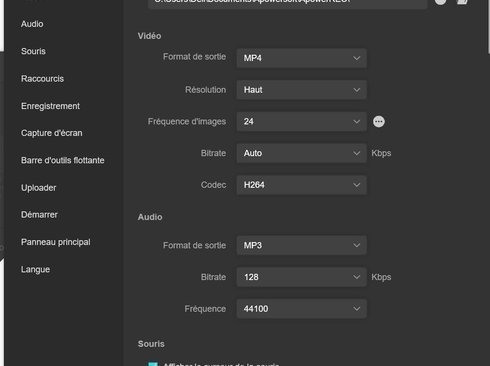Click the Résolution field label
Screen dimensions: 490x366
click(x=205, y=90)
